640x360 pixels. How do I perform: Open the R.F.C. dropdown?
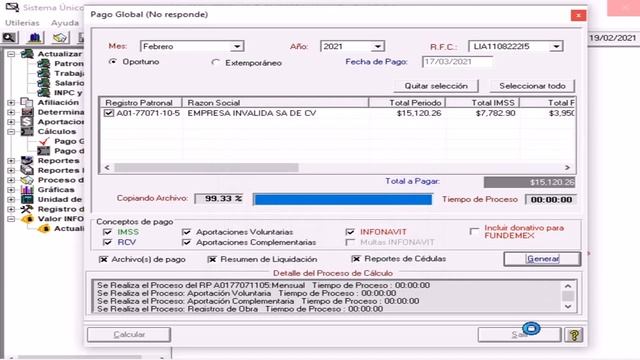pyautogui.click(x=556, y=47)
